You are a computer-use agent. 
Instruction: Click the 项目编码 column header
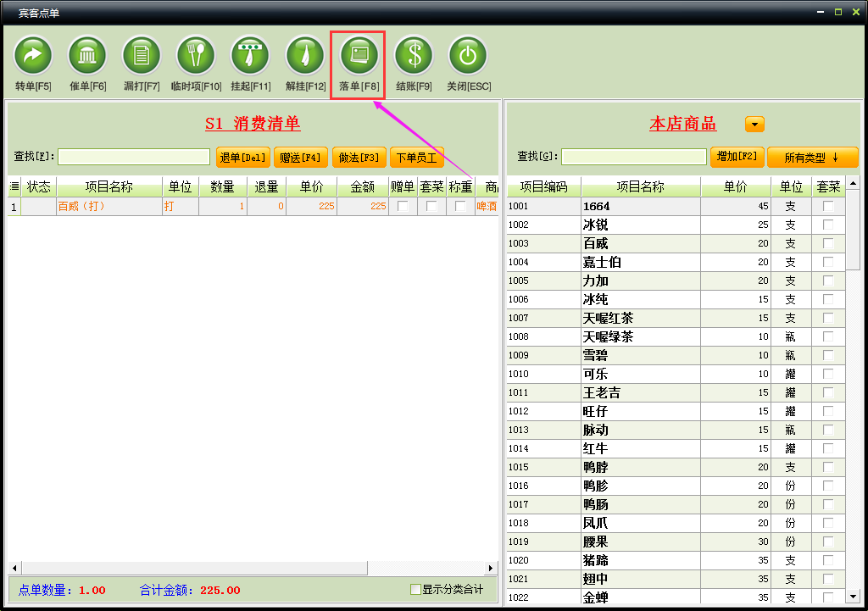pos(543,186)
